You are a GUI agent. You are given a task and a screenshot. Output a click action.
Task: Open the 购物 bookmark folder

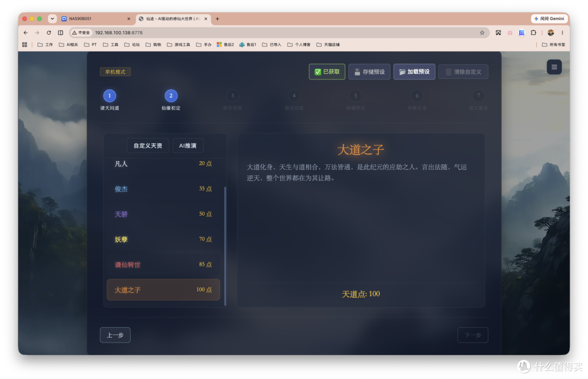[154, 45]
